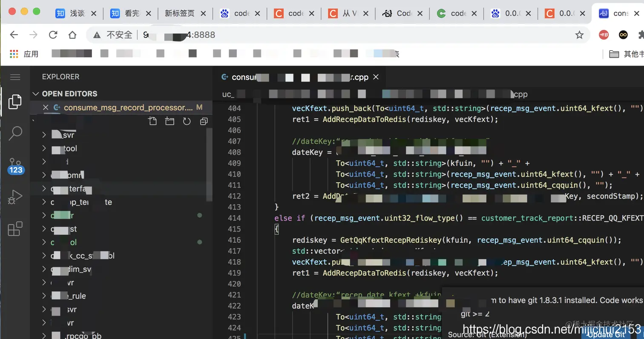Close the active .cpp editor tab

coord(376,77)
